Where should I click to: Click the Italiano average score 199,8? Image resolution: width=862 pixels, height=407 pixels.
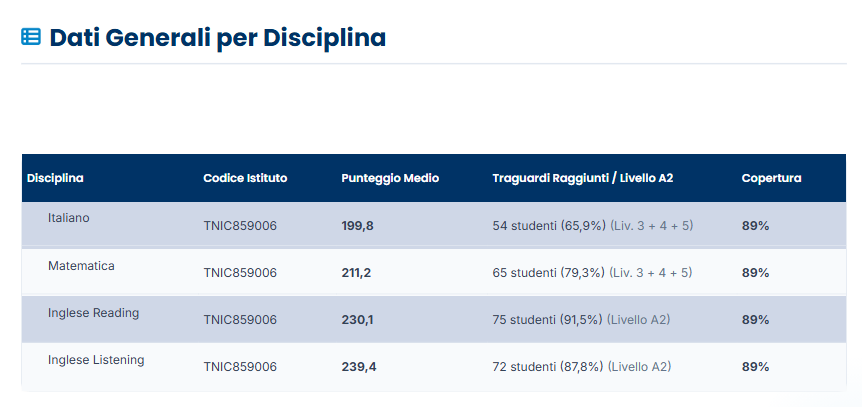[357, 226]
